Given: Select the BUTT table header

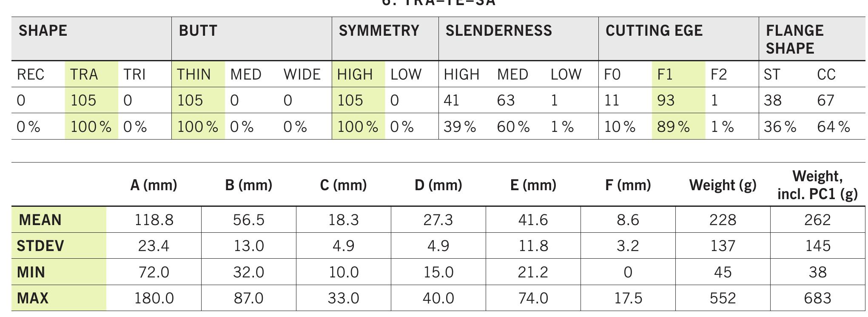Looking at the screenshot, I should pos(198,31).
